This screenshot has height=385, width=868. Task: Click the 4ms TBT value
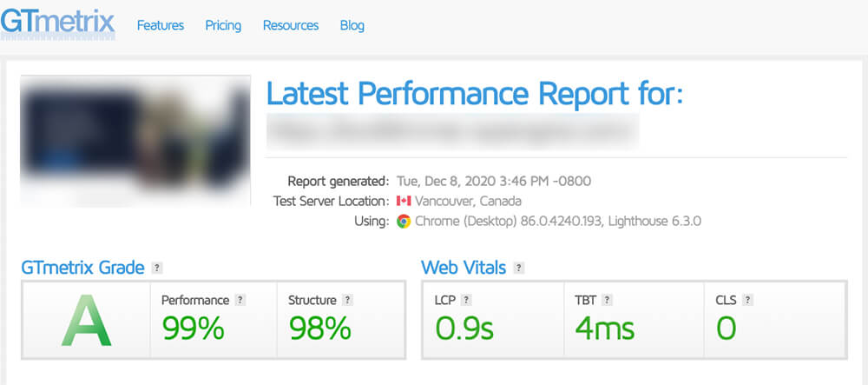[604, 328]
